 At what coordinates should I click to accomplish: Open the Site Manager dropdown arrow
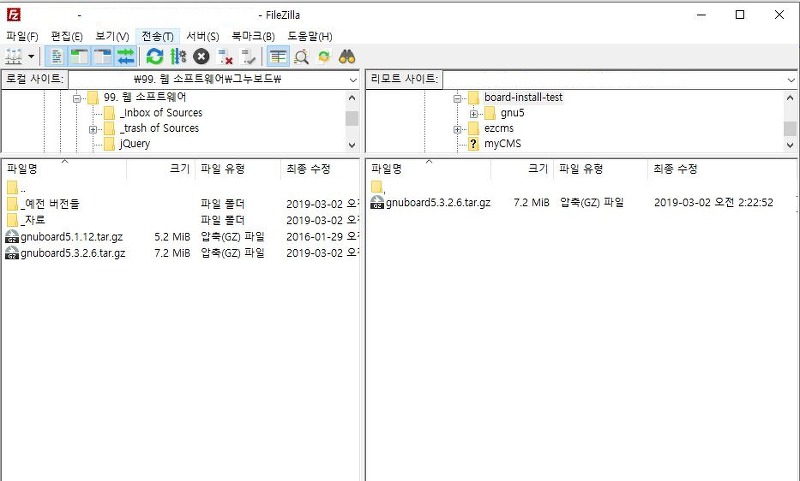pyautogui.click(x=32, y=57)
